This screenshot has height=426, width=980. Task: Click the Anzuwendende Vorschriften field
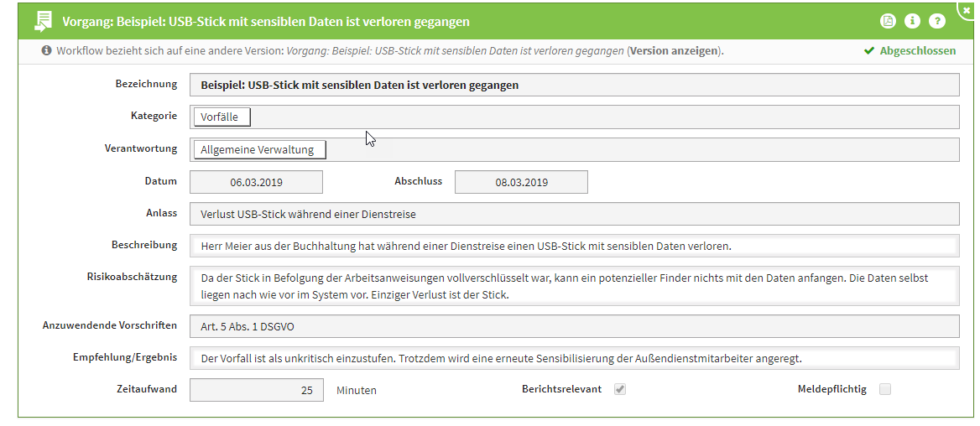pos(574,326)
